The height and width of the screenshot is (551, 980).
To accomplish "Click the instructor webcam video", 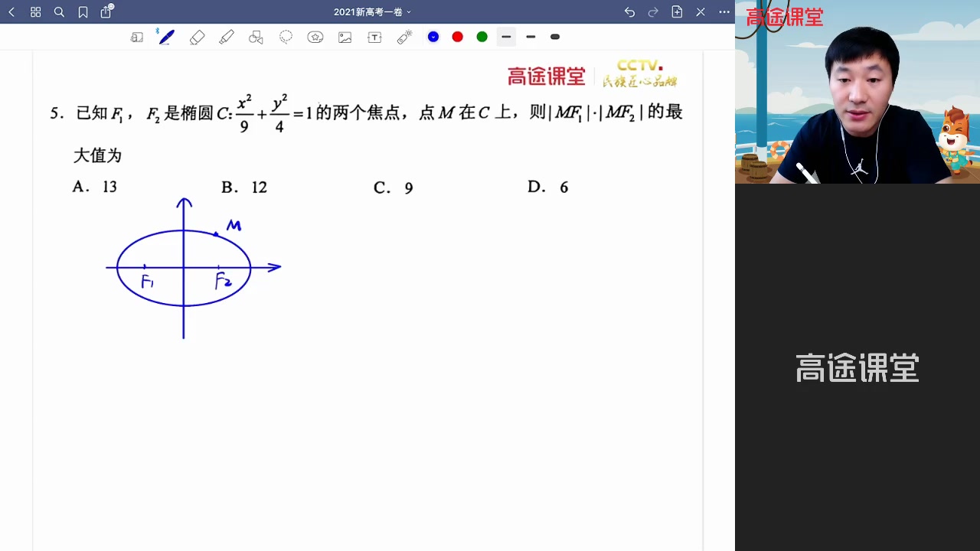I will coord(857,92).
